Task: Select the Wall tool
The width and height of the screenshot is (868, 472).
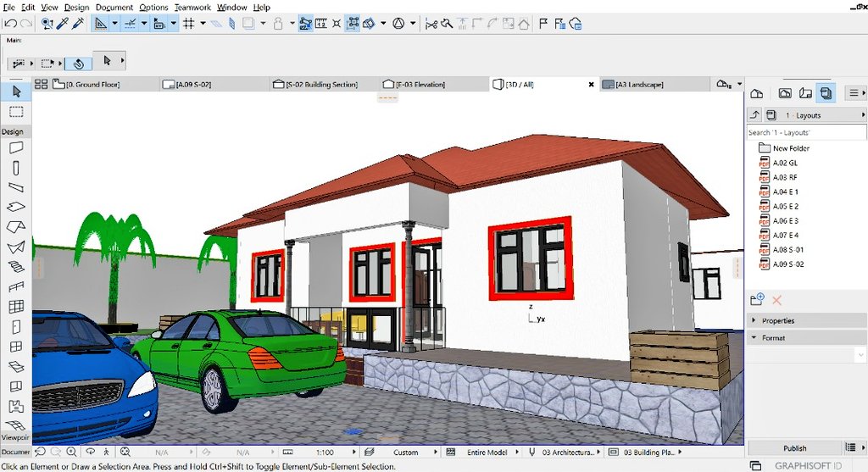Action: pos(16,147)
